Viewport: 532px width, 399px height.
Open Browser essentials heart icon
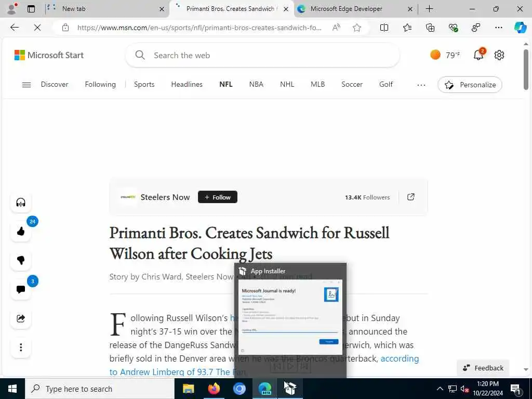click(453, 28)
